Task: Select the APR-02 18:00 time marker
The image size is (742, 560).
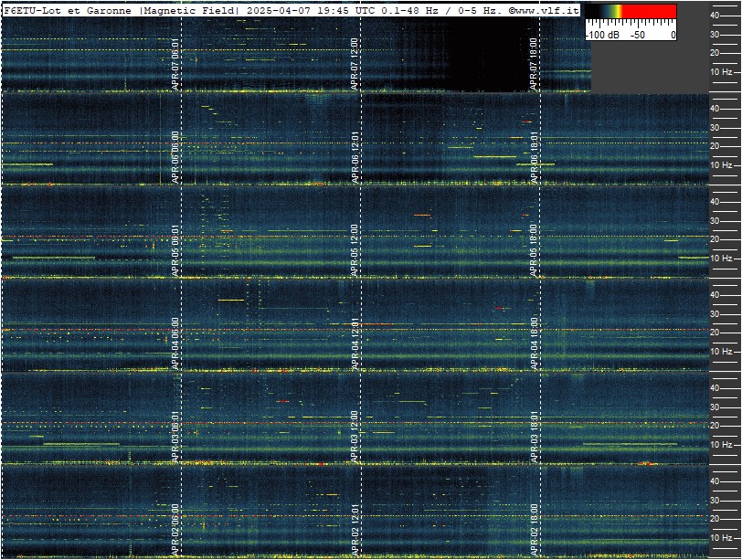Action: [534, 530]
